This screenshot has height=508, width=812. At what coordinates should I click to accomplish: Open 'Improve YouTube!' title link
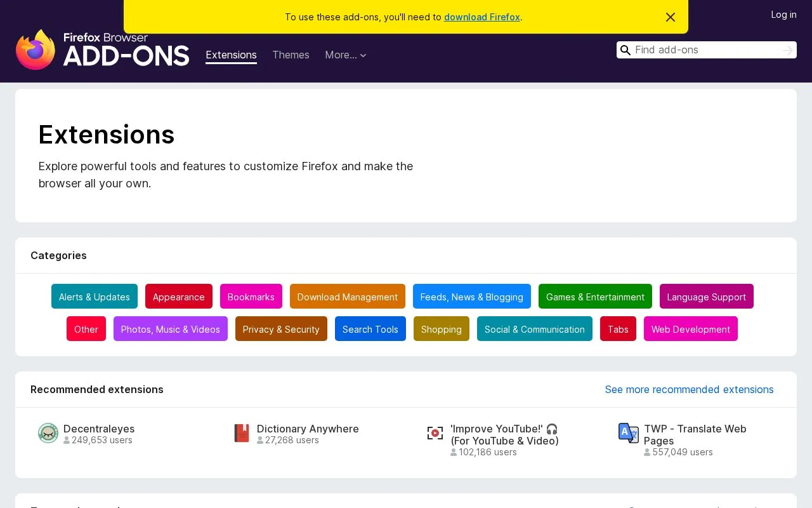[504, 435]
